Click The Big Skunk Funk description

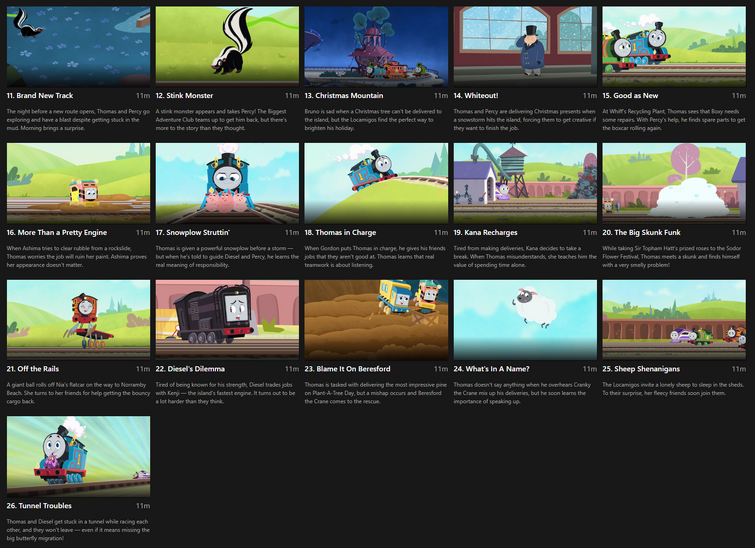tap(672, 257)
